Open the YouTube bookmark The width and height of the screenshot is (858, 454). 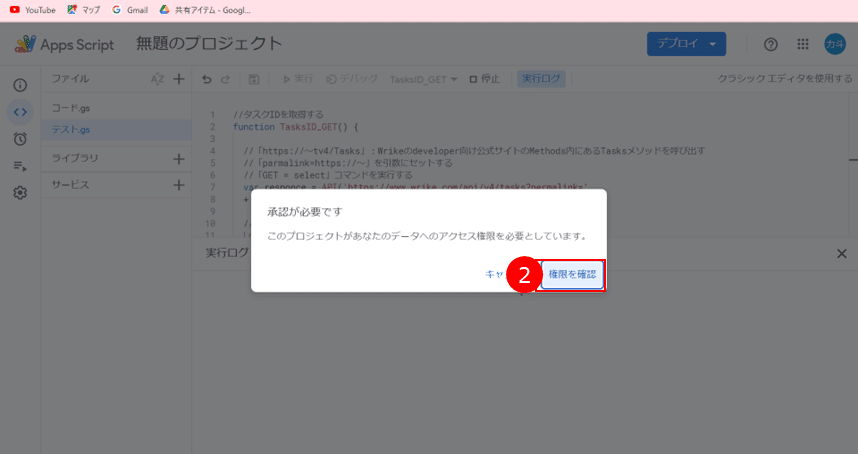(33, 10)
